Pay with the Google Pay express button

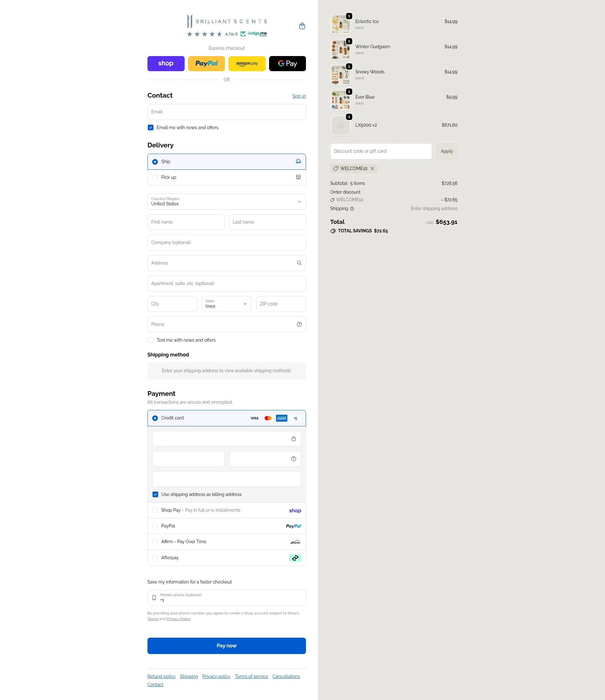(x=287, y=64)
